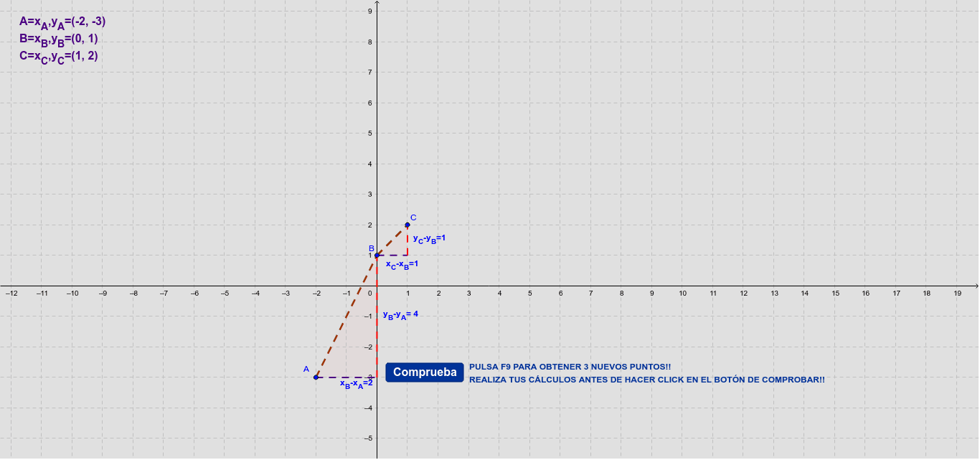Click the text A=(-2, -3) coordinates line
The width and height of the screenshot is (980, 460).
tap(62, 22)
